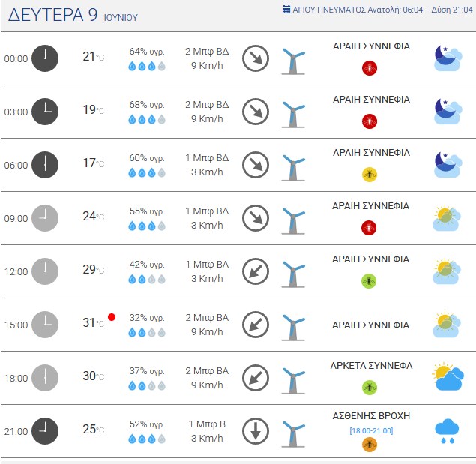Screen dimensions: 476x464
Task: Click the orange mosquito icon in the 21:00 row
Action: 370,445
